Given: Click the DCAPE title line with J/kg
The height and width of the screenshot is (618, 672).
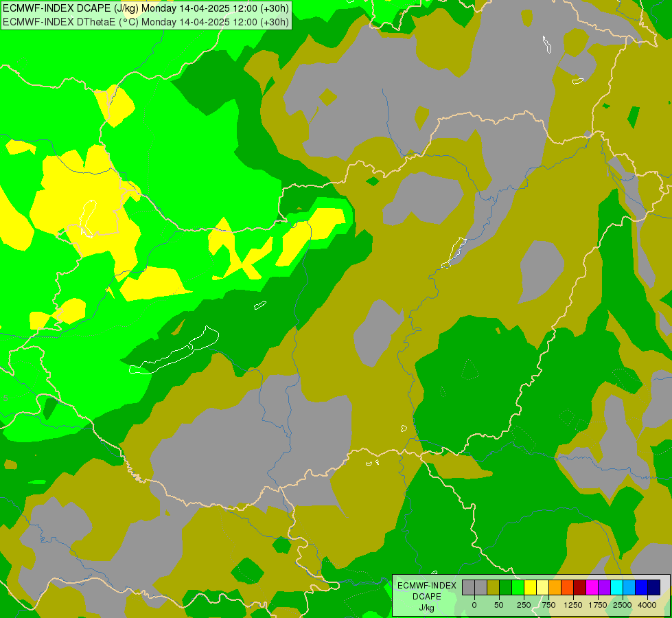Looking at the screenshot, I should [146, 8].
